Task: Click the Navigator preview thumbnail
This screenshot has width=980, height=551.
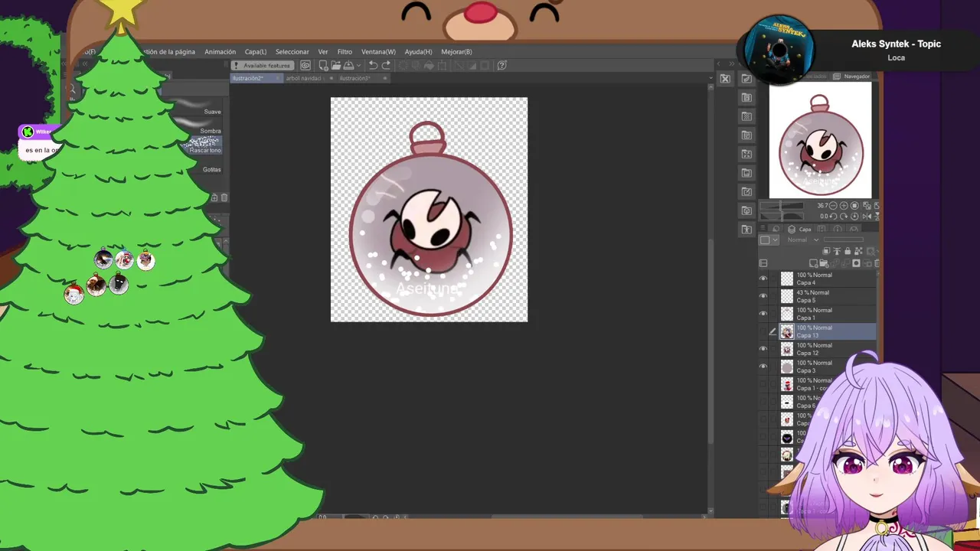Action: (820, 140)
